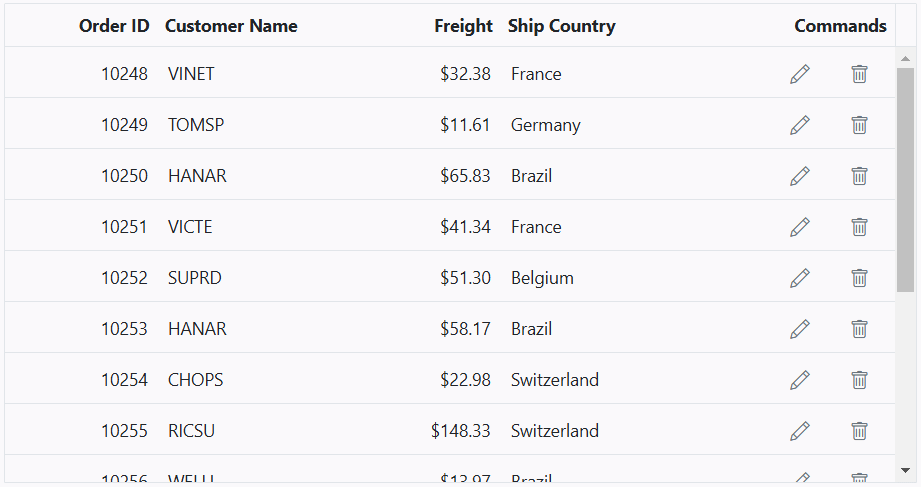The height and width of the screenshot is (487, 921).
Task: Delete order 10249 shipping to Germany
Action: 859,125
